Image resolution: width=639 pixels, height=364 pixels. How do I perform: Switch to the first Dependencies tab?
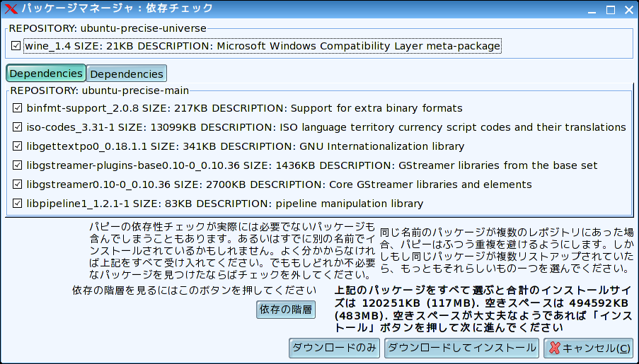pyautogui.click(x=46, y=74)
